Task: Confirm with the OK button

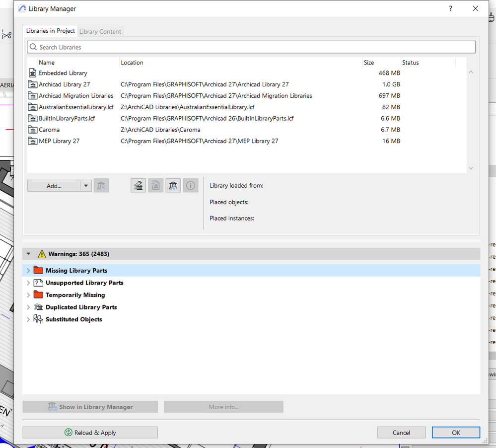Action: (x=456, y=433)
